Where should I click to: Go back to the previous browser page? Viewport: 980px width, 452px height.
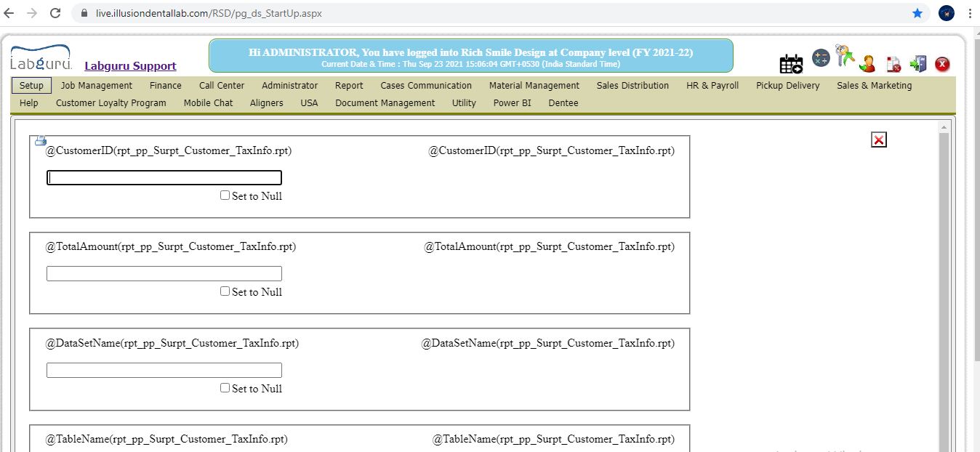[x=9, y=13]
